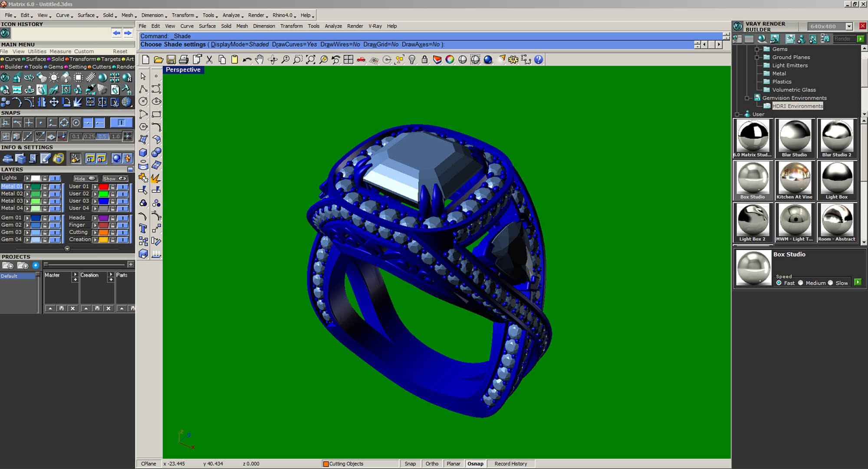Click the Reset link in the Main Menu panel
Screen dimensions: 868x469
120,51
